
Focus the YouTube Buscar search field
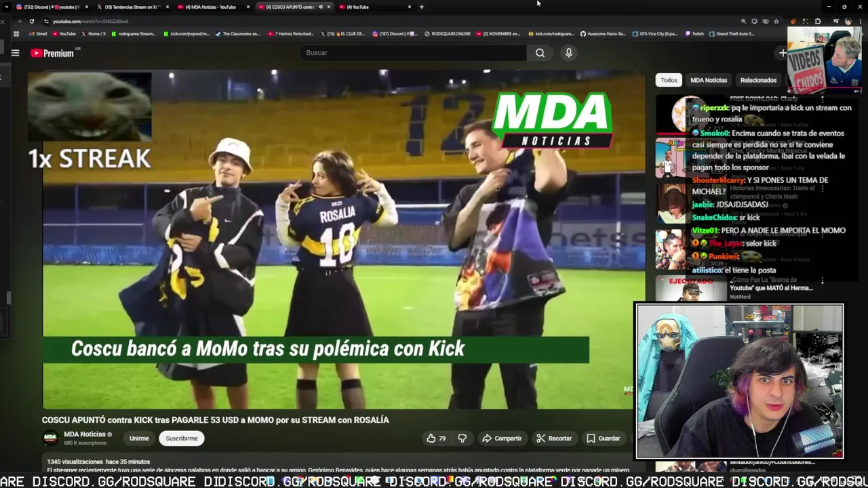tap(414, 53)
